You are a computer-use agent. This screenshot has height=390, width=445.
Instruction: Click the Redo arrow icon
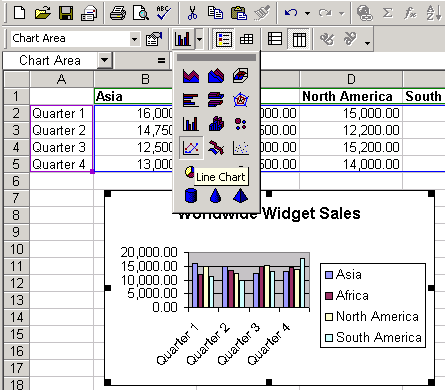point(325,13)
